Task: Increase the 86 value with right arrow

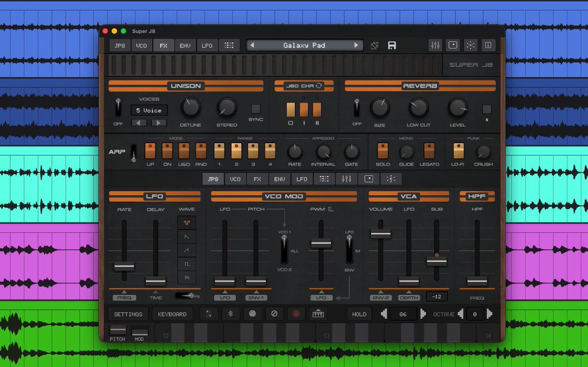Action: 422,314
